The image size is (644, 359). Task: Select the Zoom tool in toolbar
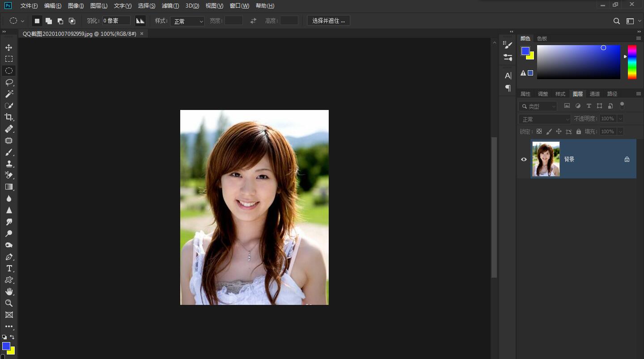(x=8, y=303)
